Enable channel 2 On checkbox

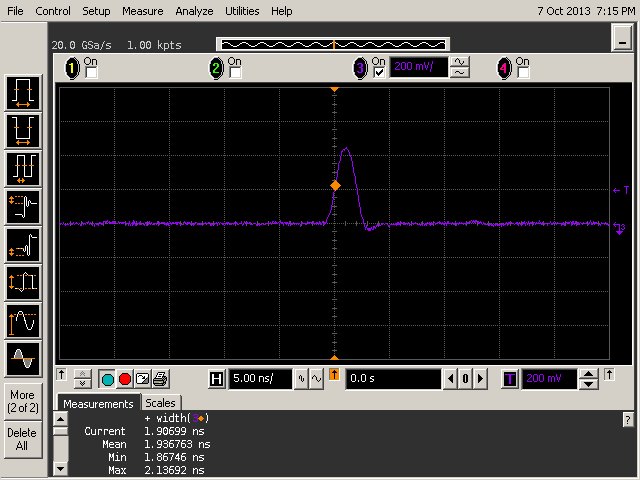[x=235, y=73]
